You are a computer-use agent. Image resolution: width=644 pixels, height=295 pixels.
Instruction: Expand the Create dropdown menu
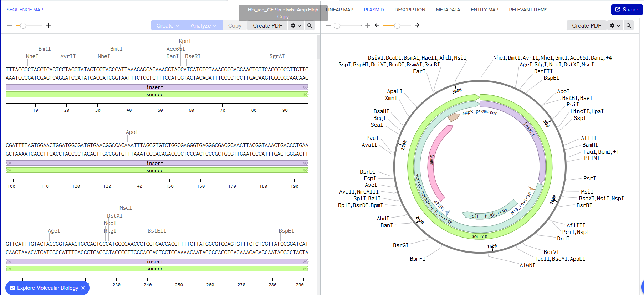coord(168,25)
